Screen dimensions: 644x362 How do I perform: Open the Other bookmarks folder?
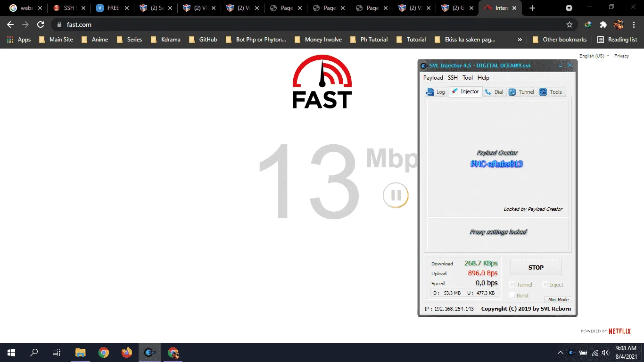(560, 40)
